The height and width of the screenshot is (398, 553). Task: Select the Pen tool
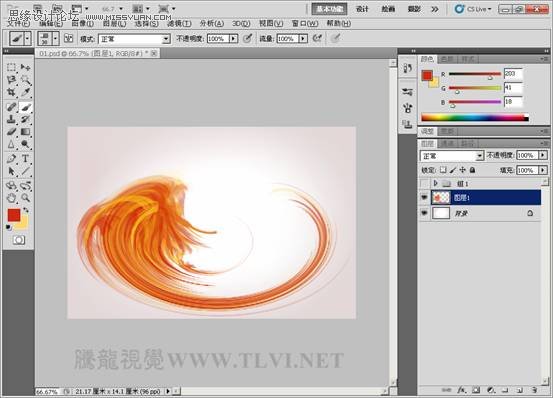point(11,159)
